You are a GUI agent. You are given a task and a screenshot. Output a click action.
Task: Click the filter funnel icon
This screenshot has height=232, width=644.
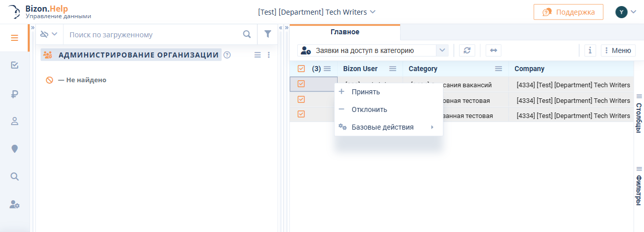pos(268,34)
